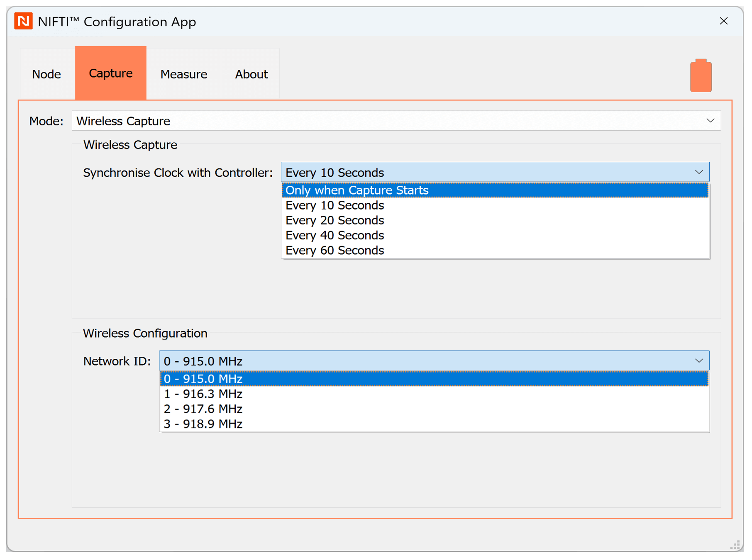
Task: Click the NIFTI Configuration App title text
Action: coord(117,22)
